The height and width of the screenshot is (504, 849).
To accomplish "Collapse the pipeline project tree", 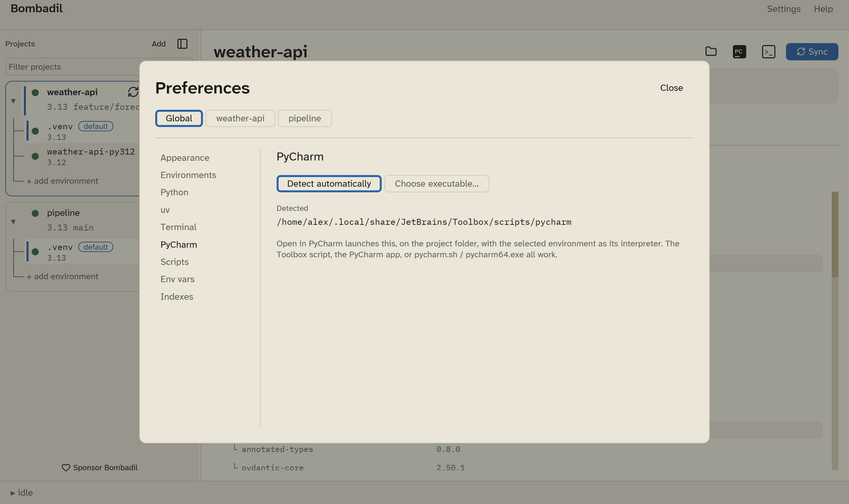I will coord(13,222).
